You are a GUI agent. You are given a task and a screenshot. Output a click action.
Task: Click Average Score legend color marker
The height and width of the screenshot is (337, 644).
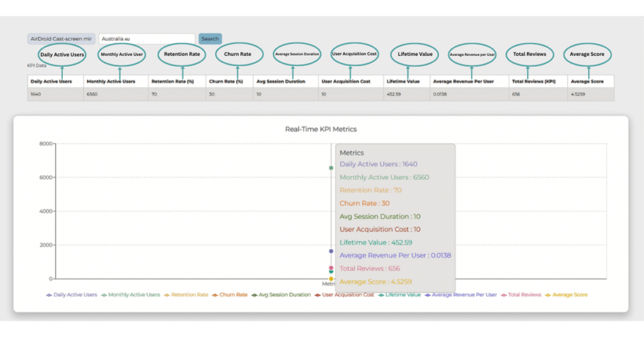tap(548, 294)
